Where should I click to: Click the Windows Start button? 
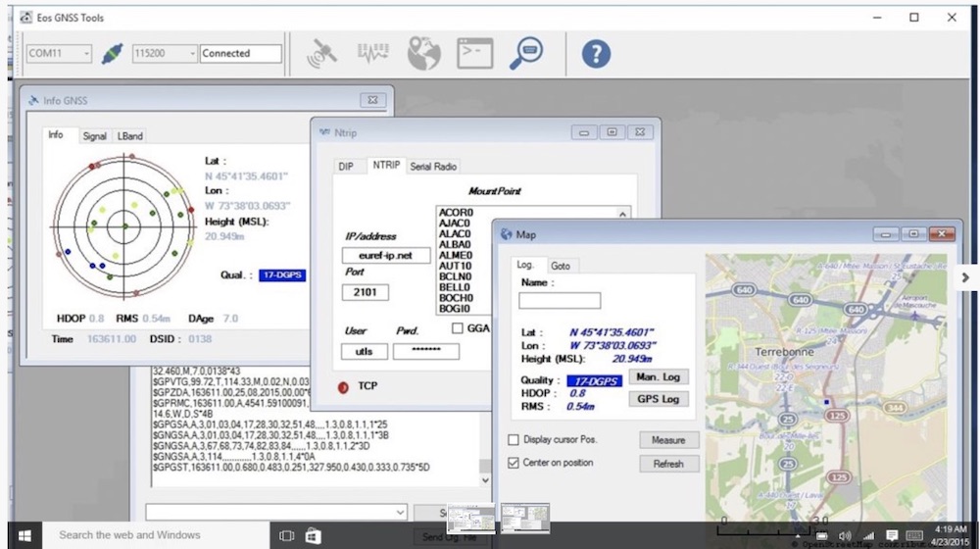click(x=24, y=536)
